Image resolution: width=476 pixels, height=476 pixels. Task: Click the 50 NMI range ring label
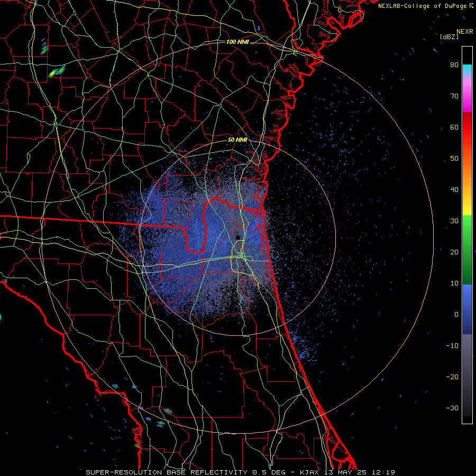pos(237,140)
